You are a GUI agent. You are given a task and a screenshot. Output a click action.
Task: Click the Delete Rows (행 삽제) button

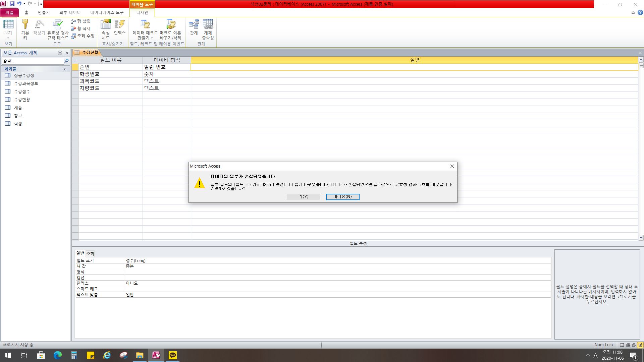pos(80,28)
